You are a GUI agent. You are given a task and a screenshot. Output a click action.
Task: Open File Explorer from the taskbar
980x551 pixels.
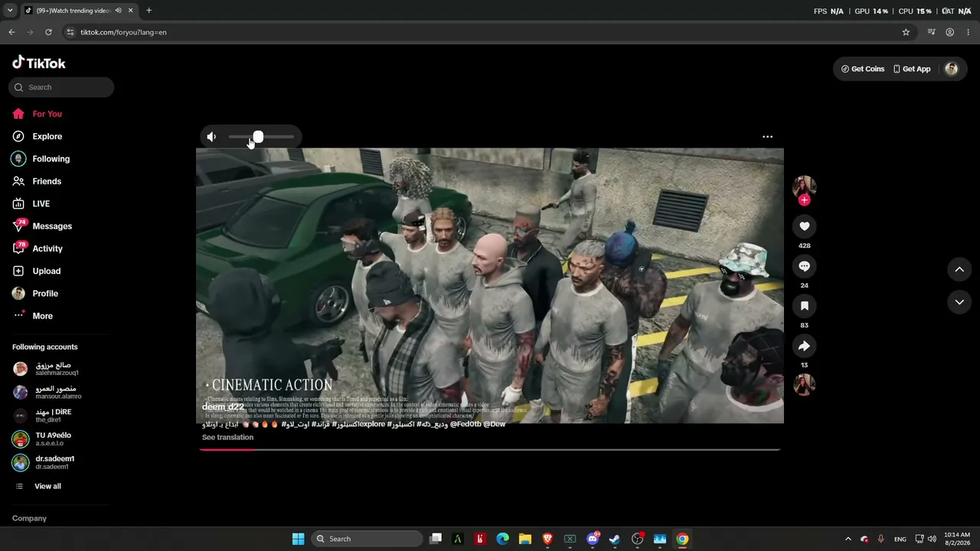pyautogui.click(x=525, y=539)
